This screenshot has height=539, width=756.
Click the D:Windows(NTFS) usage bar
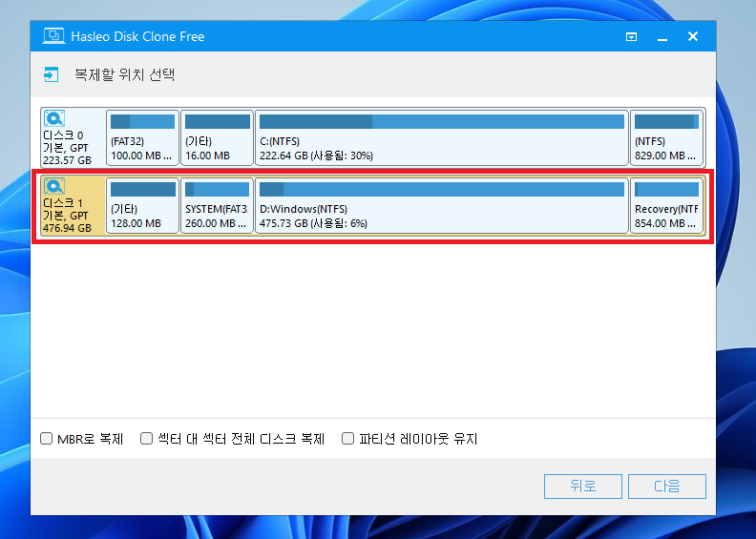(x=442, y=189)
